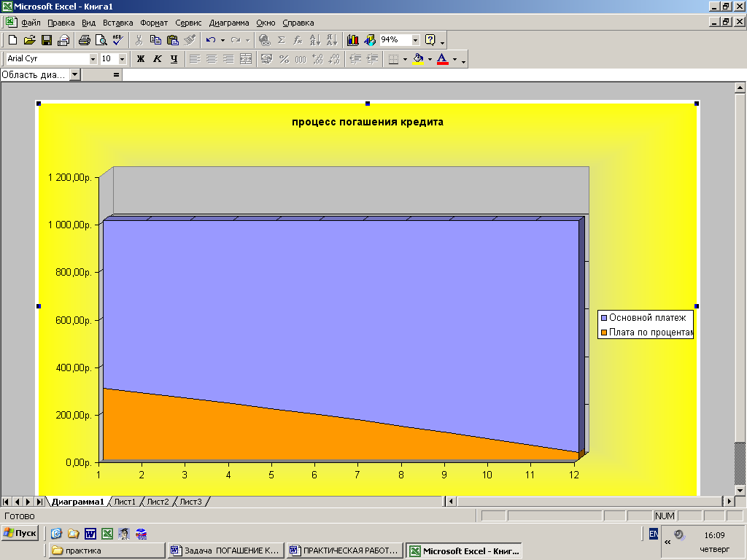
Task: Switch to the Лист3 sheet tab
Action: (190, 502)
